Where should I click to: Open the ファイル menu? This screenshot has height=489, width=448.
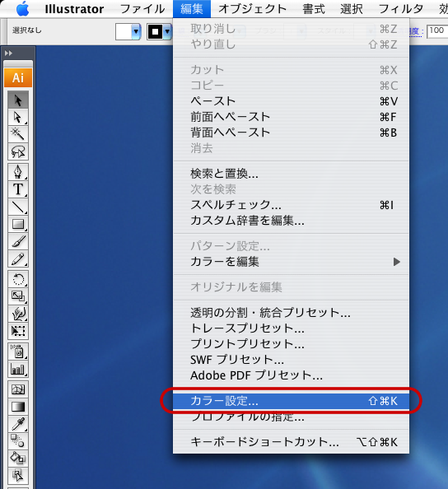click(142, 9)
